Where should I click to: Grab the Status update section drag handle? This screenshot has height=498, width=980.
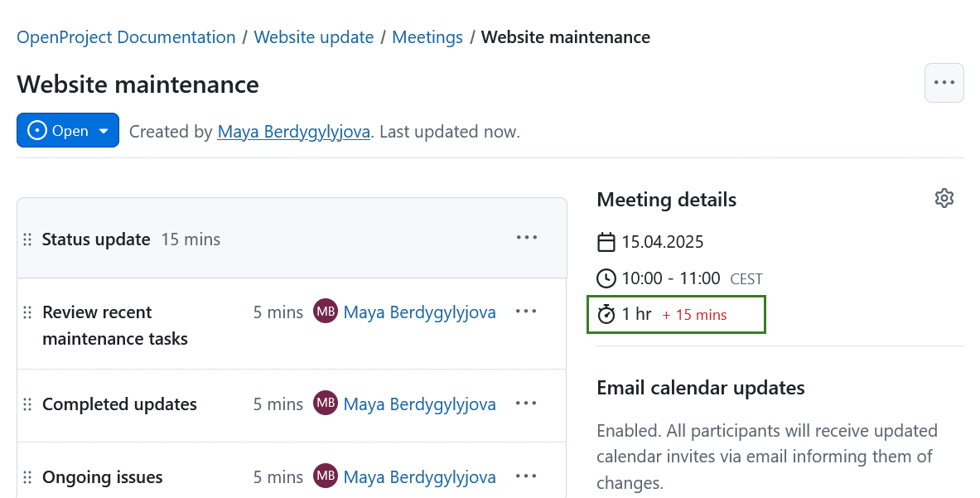tap(27, 239)
